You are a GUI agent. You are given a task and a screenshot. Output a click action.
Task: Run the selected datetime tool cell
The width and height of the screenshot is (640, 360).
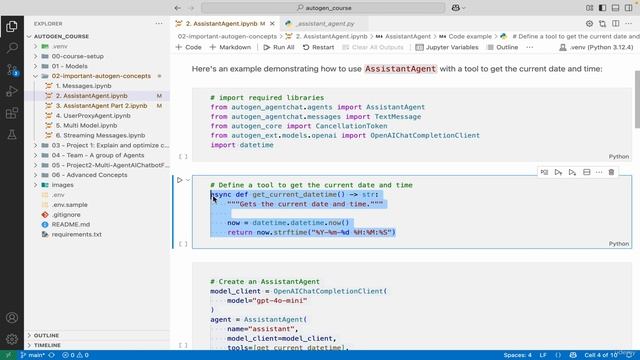coord(180,180)
